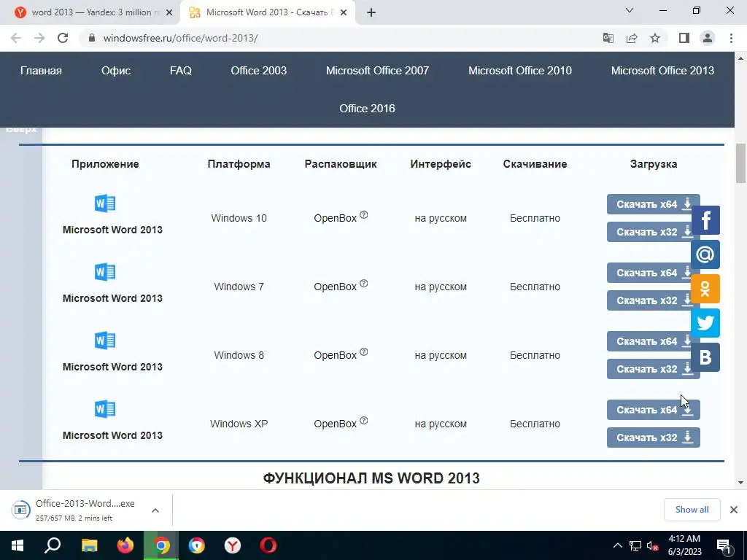This screenshot has width=747, height=560.
Task: View site information via the lock icon
Action: click(92, 38)
